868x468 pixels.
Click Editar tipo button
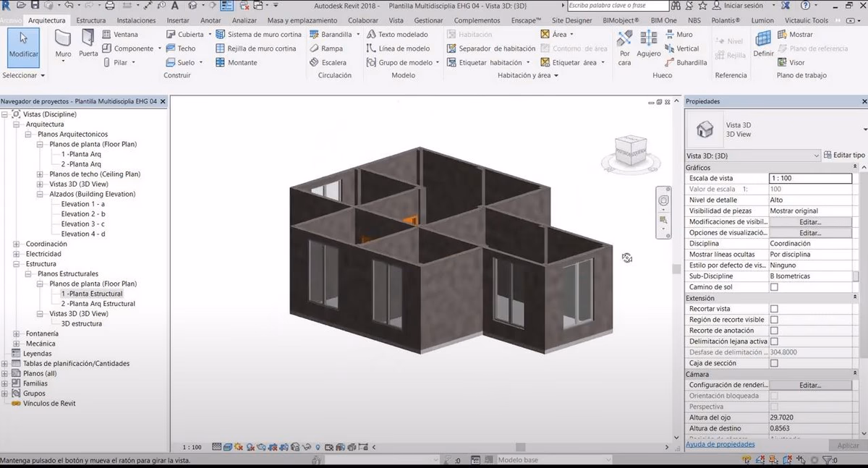pos(844,156)
